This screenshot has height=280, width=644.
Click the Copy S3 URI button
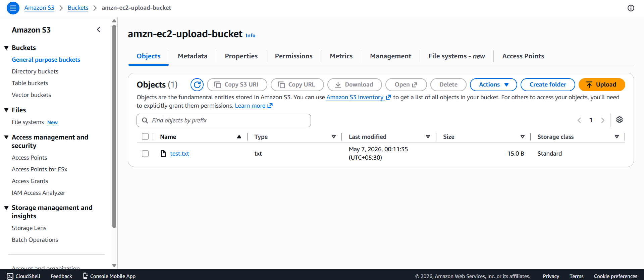pos(237,85)
